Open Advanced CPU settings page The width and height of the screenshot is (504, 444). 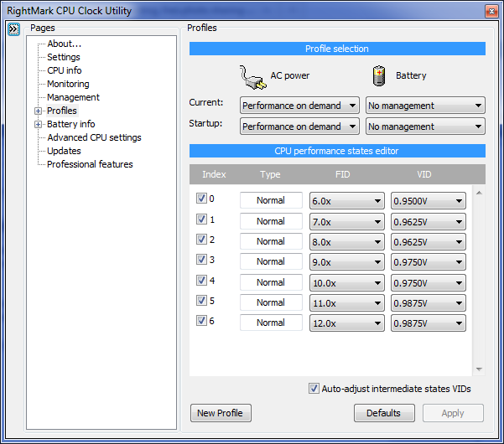click(94, 137)
